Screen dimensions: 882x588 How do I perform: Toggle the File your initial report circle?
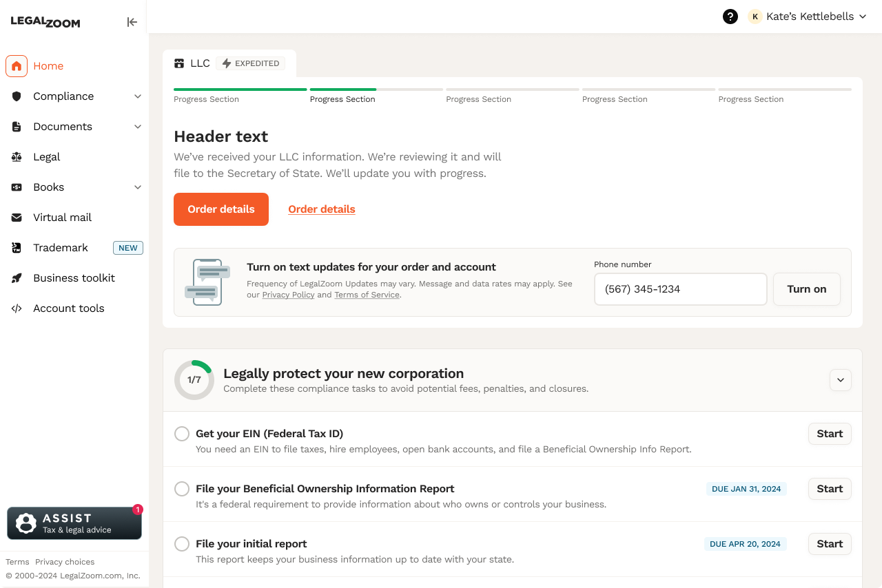[182, 544]
